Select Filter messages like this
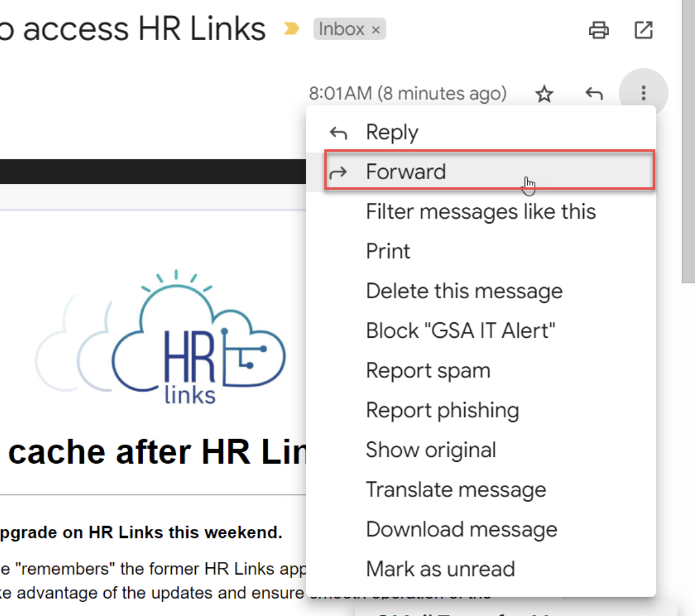 point(480,212)
